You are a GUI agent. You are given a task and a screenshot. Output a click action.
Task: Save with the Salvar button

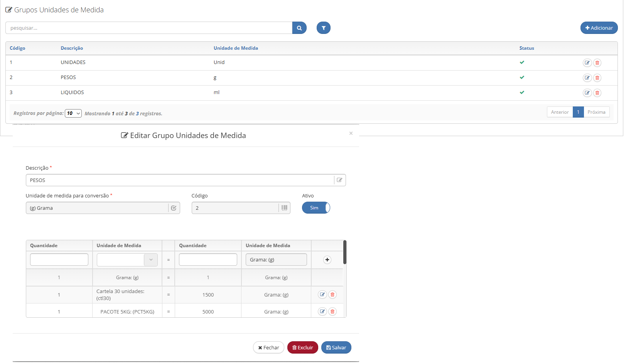[x=336, y=347]
